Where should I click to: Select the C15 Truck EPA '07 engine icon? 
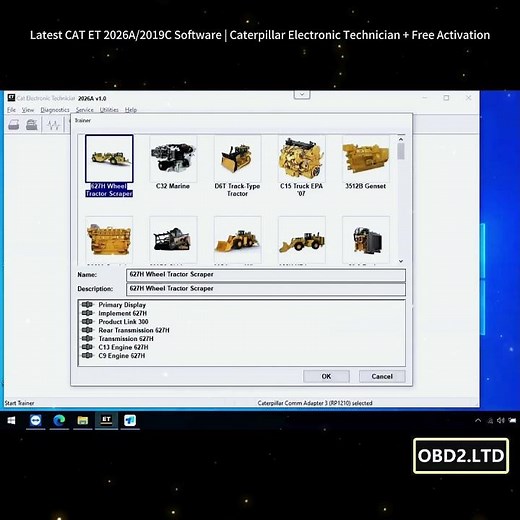pos(302,158)
